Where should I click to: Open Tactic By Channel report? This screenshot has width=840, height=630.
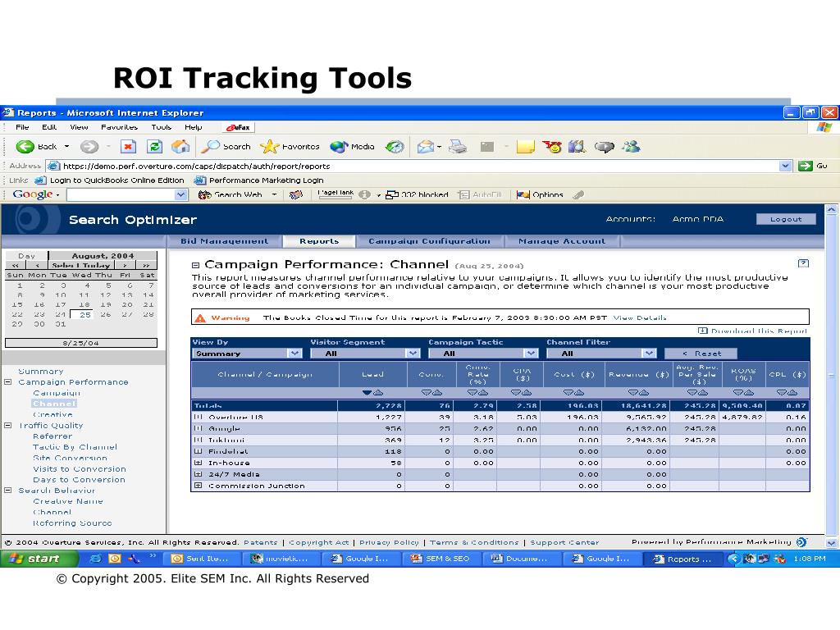pos(75,447)
